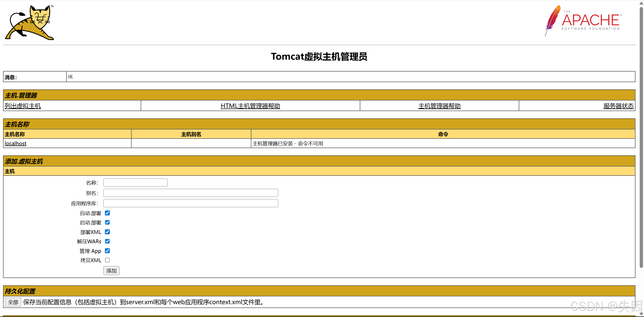
Task: Focus the 应用程序库 input field
Action: [191, 203]
